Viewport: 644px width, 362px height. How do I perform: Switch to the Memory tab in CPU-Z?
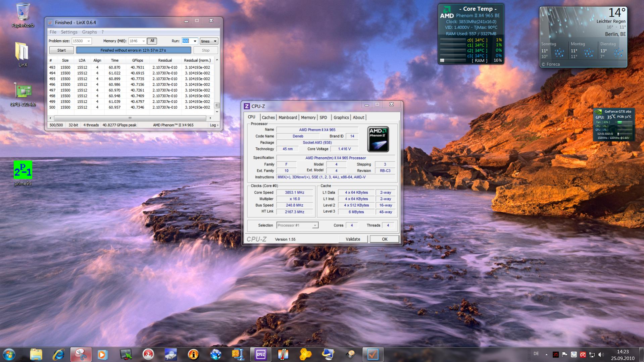point(308,117)
